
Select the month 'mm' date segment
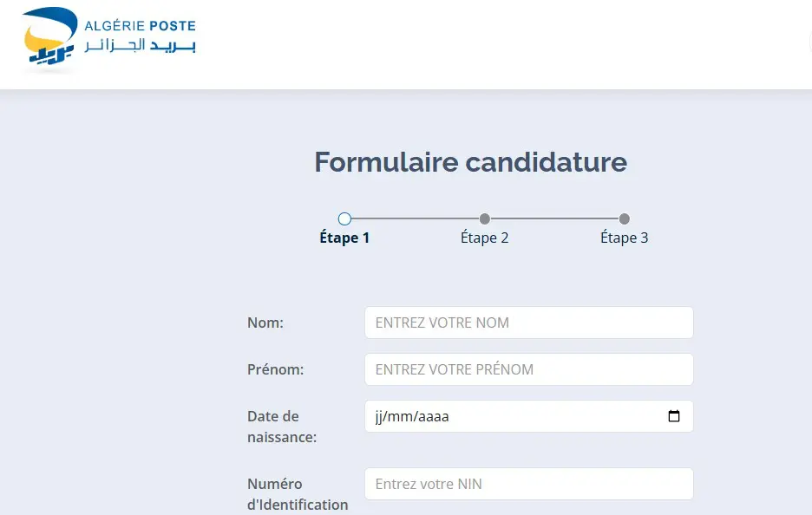coord(401,416)
